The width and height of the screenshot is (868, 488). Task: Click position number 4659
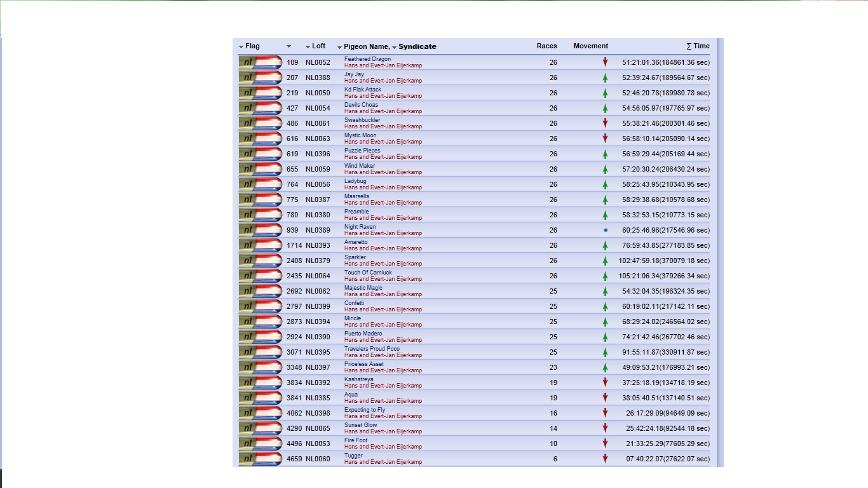click(294, 459)
